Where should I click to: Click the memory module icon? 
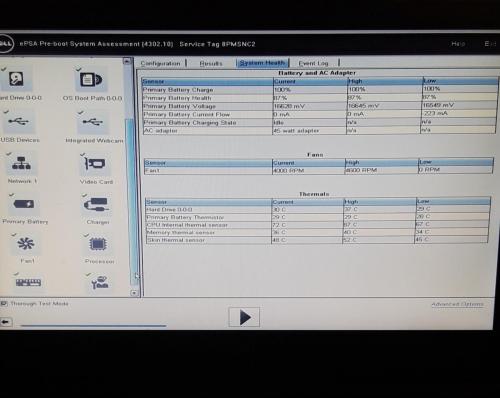28,283
